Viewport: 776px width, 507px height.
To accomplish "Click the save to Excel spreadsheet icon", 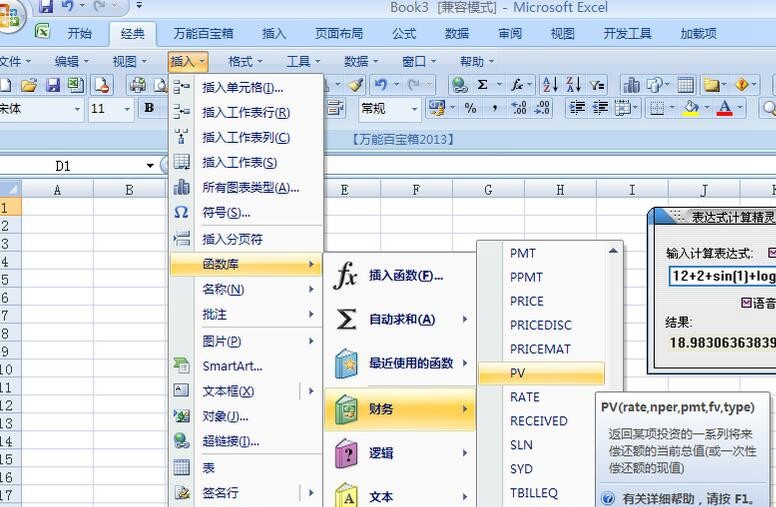I will click(76, 85).
